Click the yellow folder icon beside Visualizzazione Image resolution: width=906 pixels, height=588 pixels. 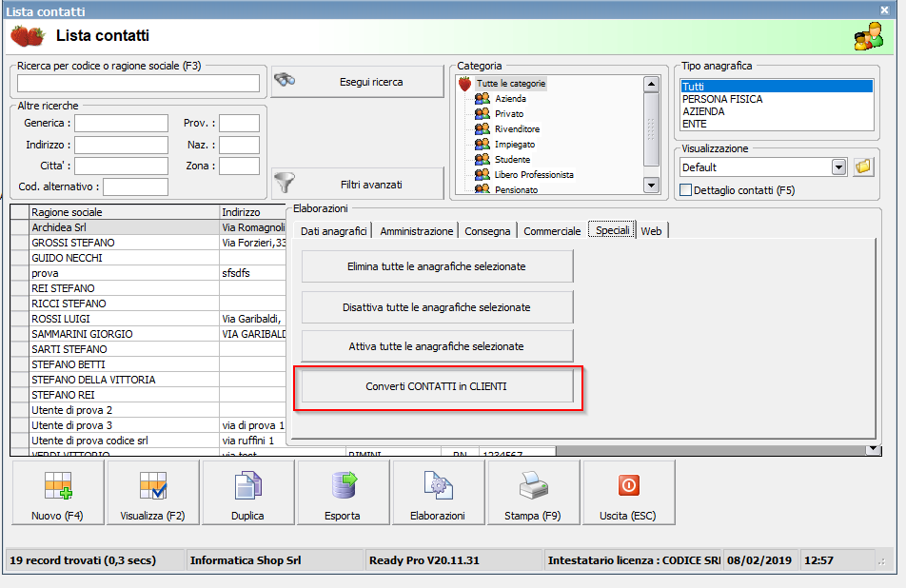click(x=863, y=167)
